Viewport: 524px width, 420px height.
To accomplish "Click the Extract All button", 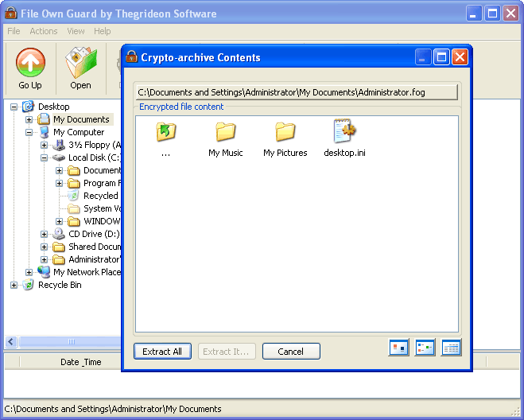I will pyautogui.click(x=162, y=351).
